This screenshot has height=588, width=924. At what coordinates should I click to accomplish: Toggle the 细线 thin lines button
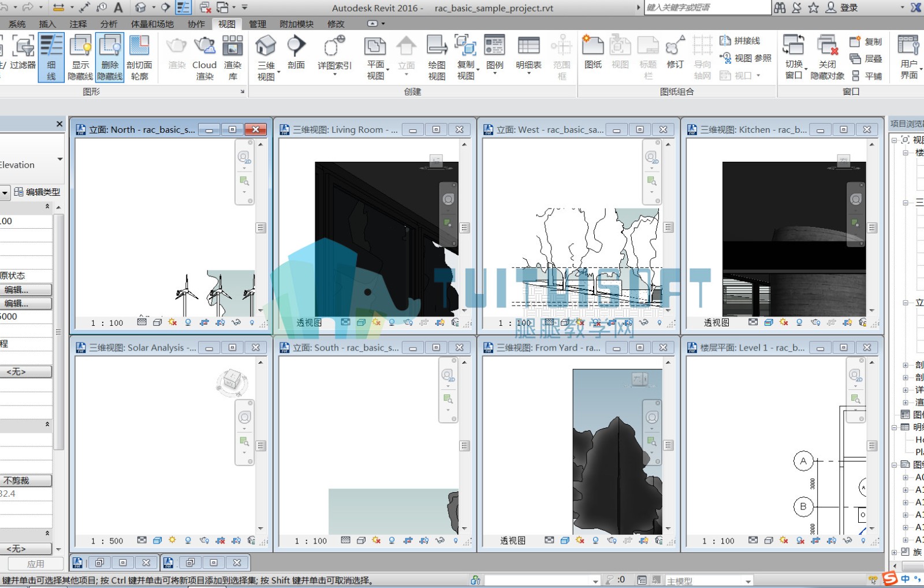pyautogui.click(x=51, y=57)
